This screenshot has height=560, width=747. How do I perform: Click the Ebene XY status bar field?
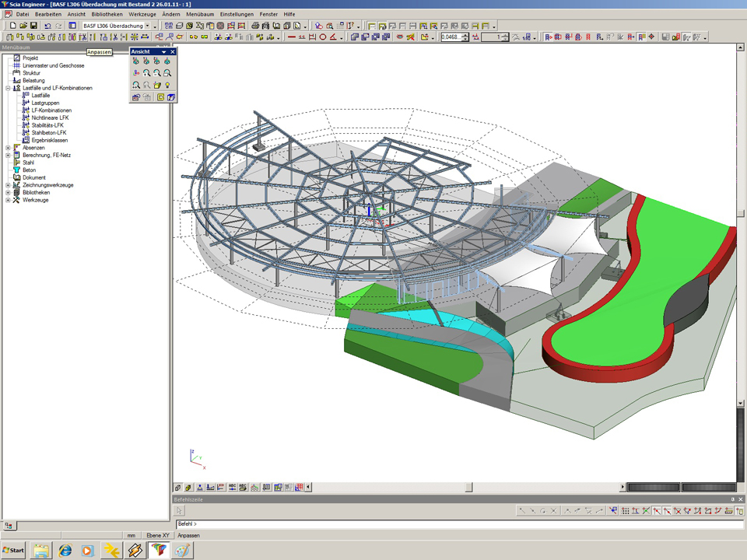158,536
